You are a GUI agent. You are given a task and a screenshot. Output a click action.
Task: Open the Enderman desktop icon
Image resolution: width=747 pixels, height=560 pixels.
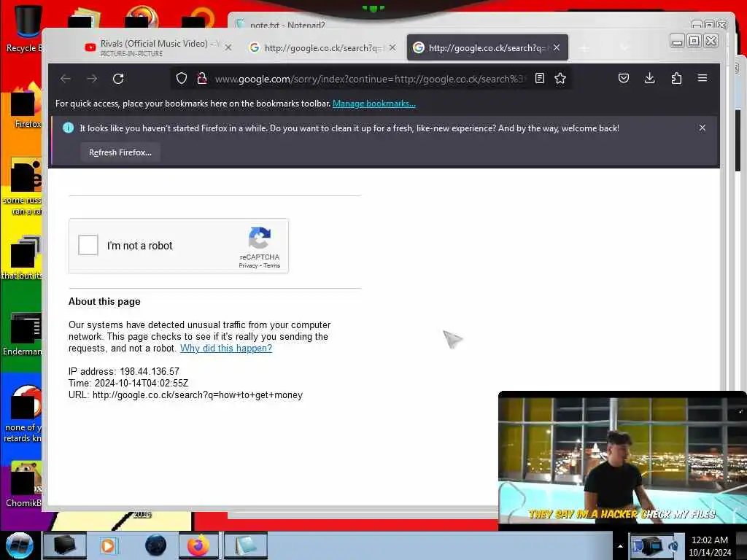tap(23, 333)
